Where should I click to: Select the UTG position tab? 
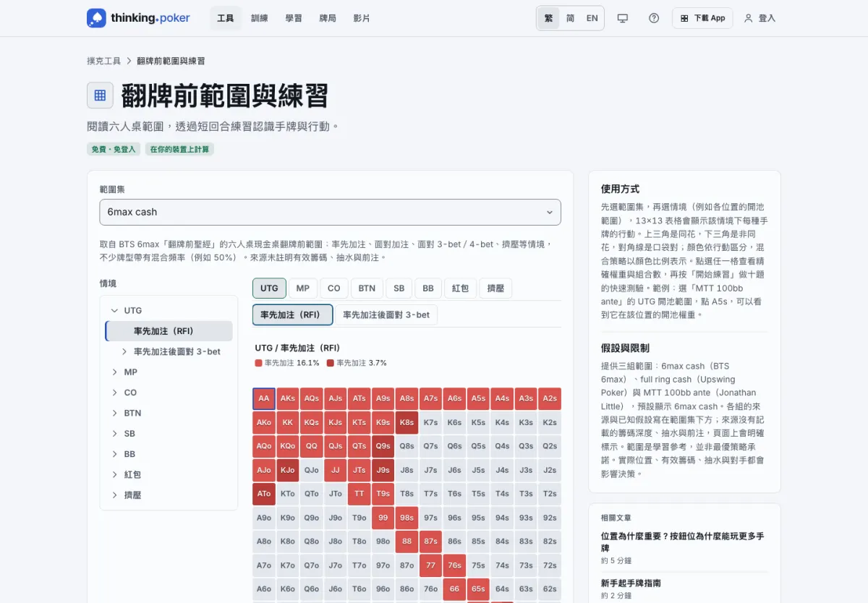269,288
